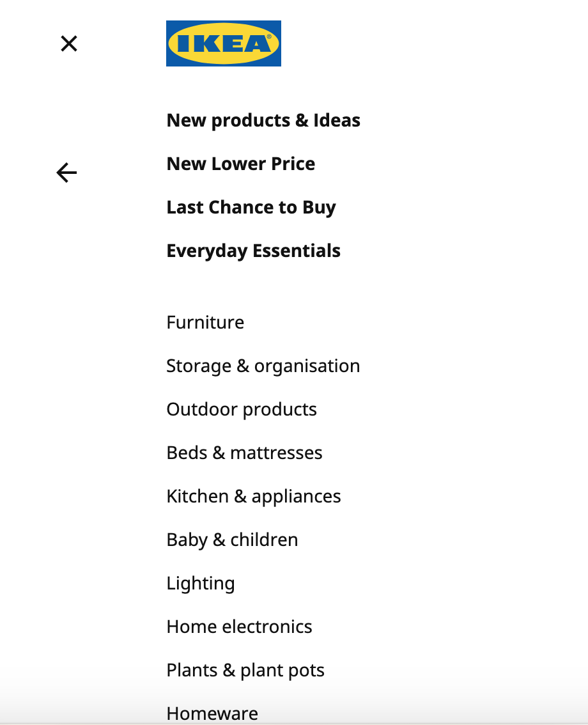Select Outdoor products

[242, 409]
